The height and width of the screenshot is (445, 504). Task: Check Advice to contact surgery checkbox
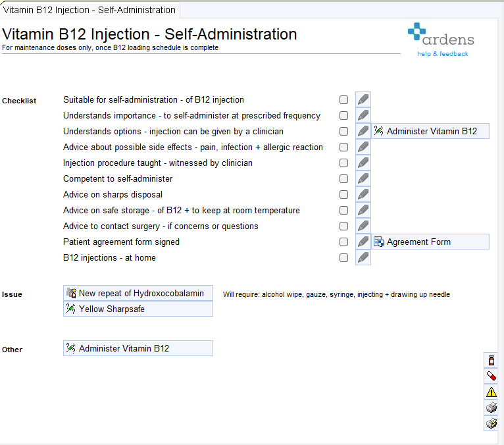(343, 226)
